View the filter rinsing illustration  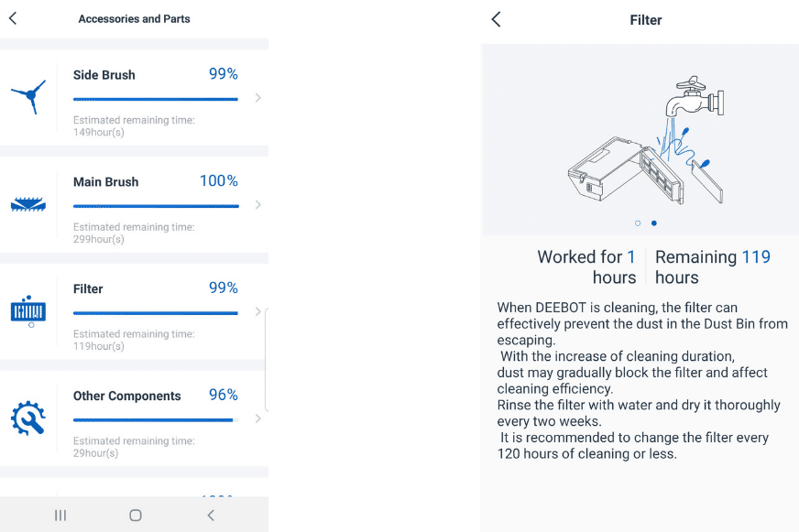[x=641, y=137]
